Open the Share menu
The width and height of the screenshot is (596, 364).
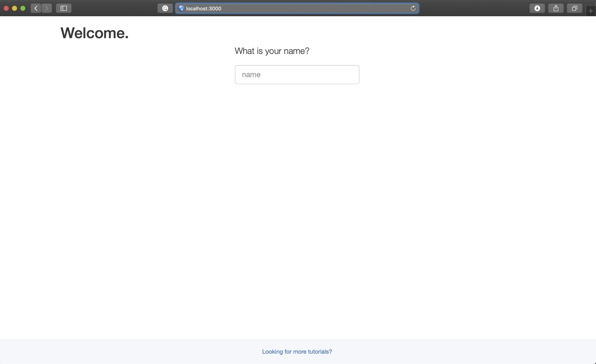(556, 8)
